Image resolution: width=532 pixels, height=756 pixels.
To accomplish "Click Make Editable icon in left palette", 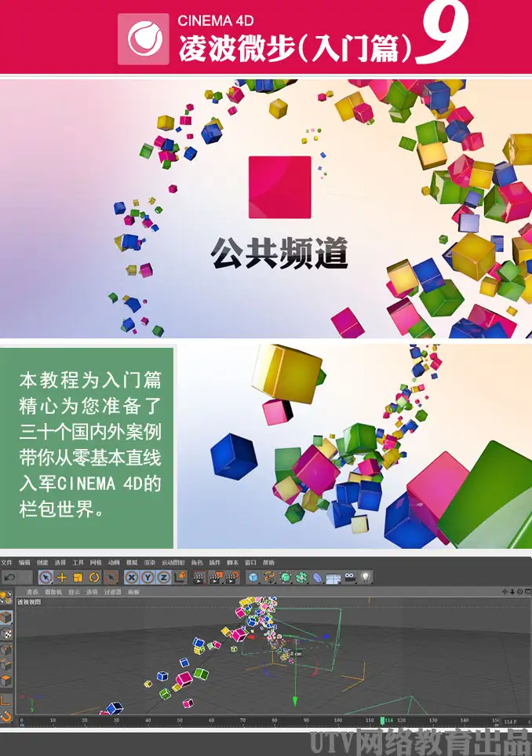I will click(x=5, y=598).
